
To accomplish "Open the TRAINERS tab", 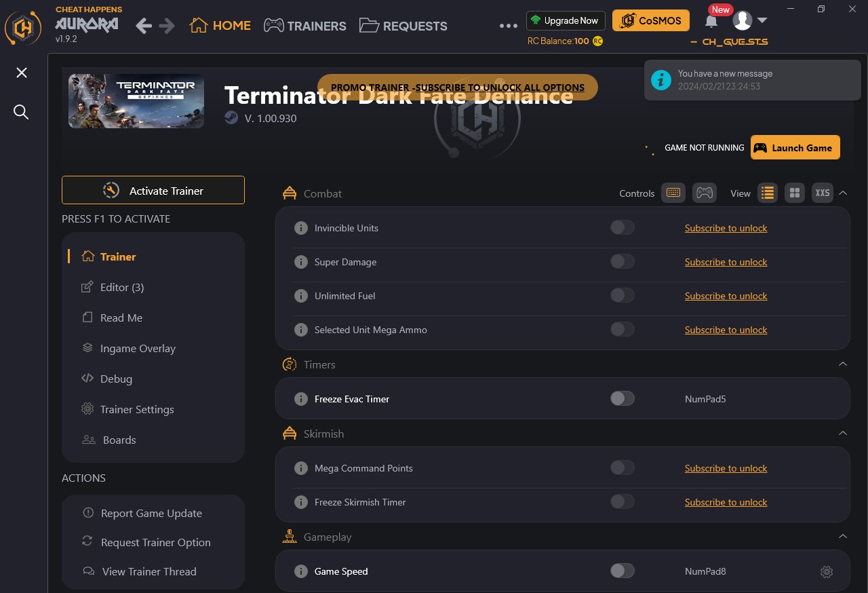I will (305, 26).
